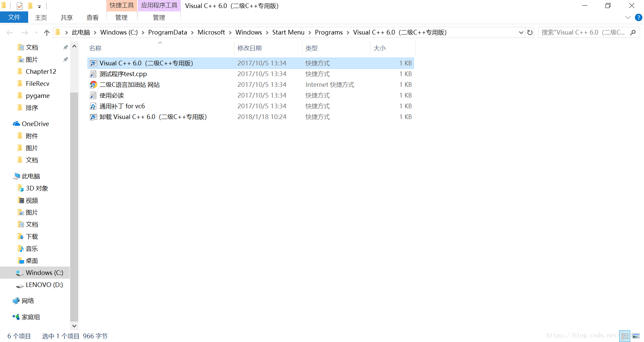
Task: Select Chapter12 folder in navigation pane
Action: [x=41, y=71]
